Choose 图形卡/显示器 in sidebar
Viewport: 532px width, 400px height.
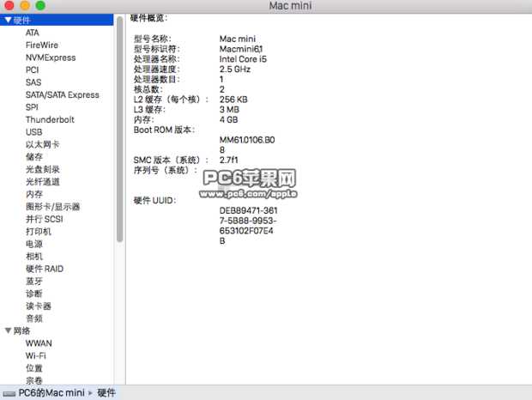(x=52, y=207)
